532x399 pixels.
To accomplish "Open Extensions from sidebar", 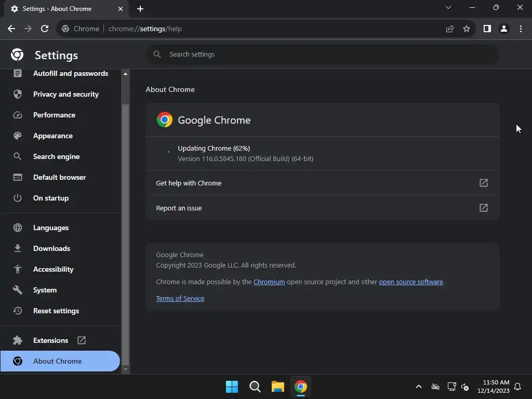I will (61, 340).
